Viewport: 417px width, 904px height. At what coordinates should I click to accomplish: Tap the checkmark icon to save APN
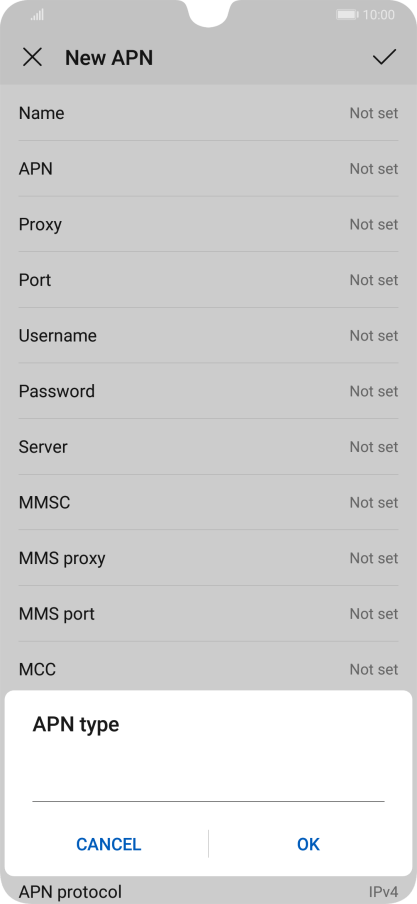(384, 56)
